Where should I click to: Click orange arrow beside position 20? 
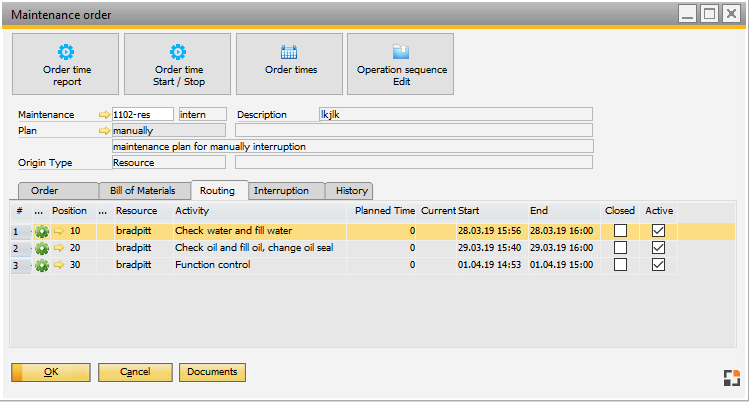59,248
